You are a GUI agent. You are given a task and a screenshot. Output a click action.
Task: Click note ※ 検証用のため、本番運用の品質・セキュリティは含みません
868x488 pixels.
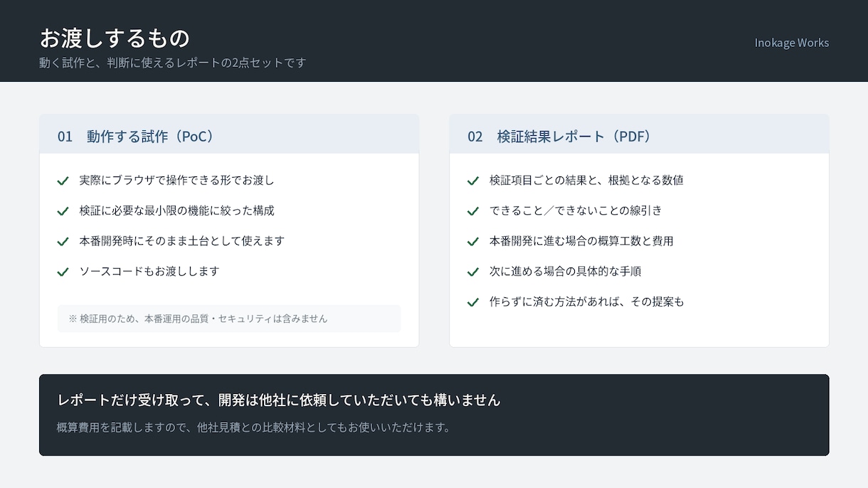pyautogui.click(x=198, y=319)
